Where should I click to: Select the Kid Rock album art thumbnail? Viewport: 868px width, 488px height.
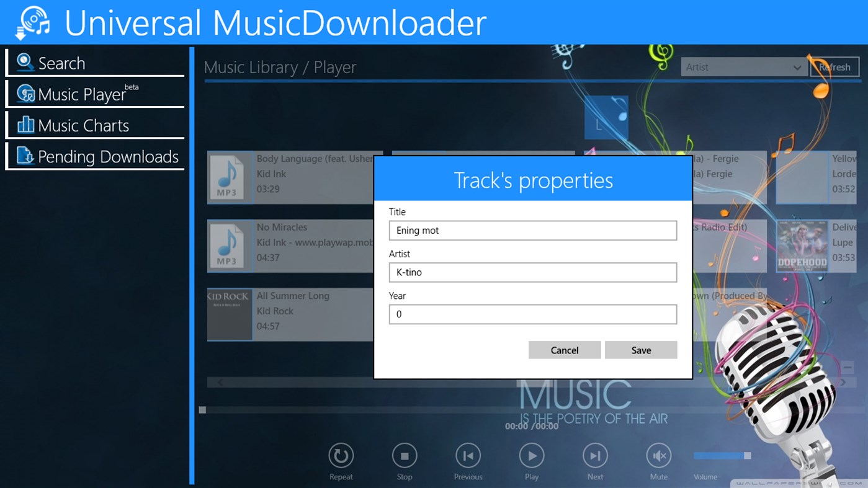(x=230, y=314)
